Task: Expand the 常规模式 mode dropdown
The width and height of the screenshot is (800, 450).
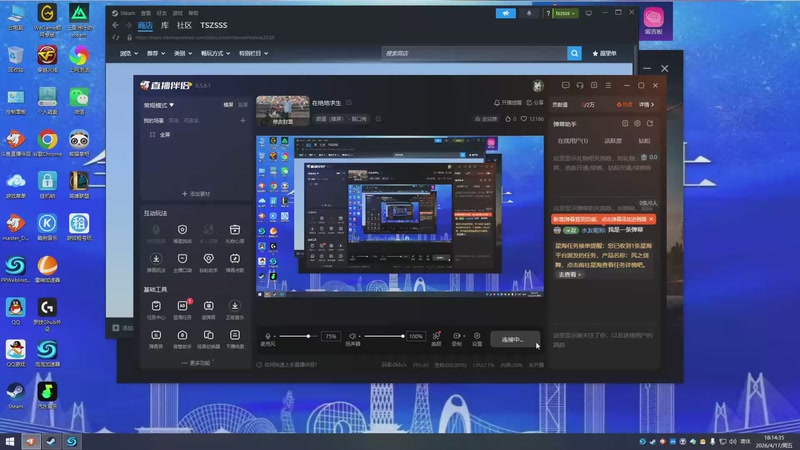Action: [159, 105]
